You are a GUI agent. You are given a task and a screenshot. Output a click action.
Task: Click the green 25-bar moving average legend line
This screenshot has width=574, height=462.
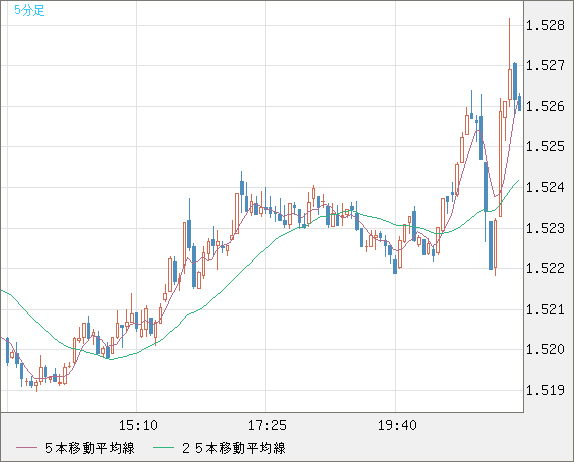(x=163, y=448)
